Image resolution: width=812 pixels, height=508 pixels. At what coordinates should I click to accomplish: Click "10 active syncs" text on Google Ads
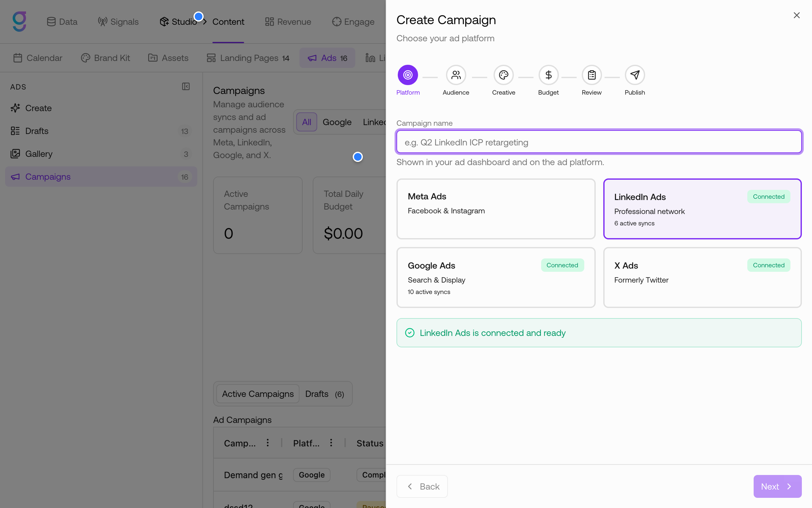click(x=429, y=292)
